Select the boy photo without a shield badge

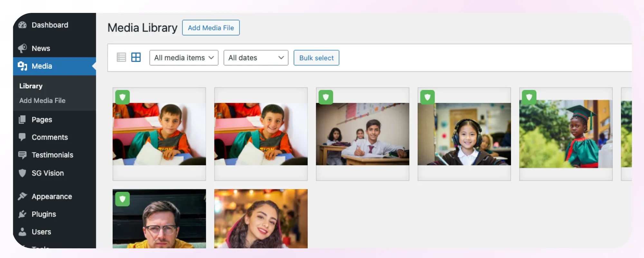point(261,134)
